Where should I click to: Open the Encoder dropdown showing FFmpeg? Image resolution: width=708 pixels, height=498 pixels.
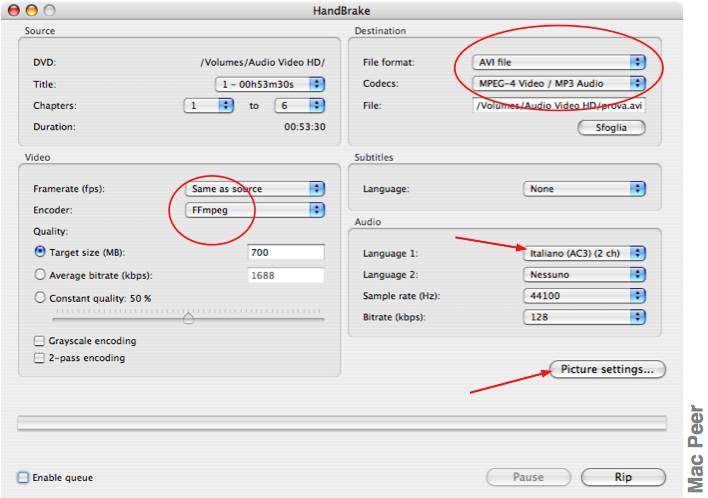coord(255,209)
